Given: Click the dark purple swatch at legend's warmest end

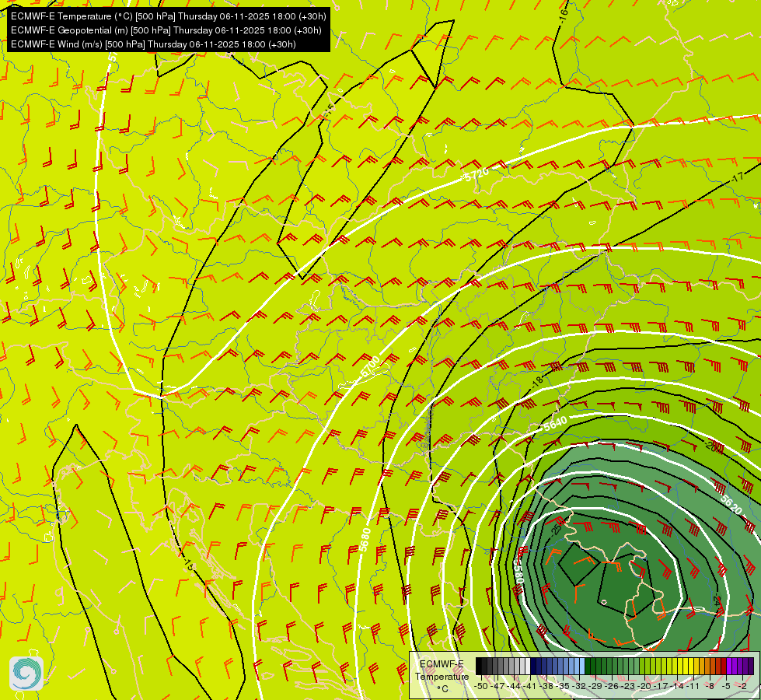Looking at the screenshot, I should pos(751,666).
